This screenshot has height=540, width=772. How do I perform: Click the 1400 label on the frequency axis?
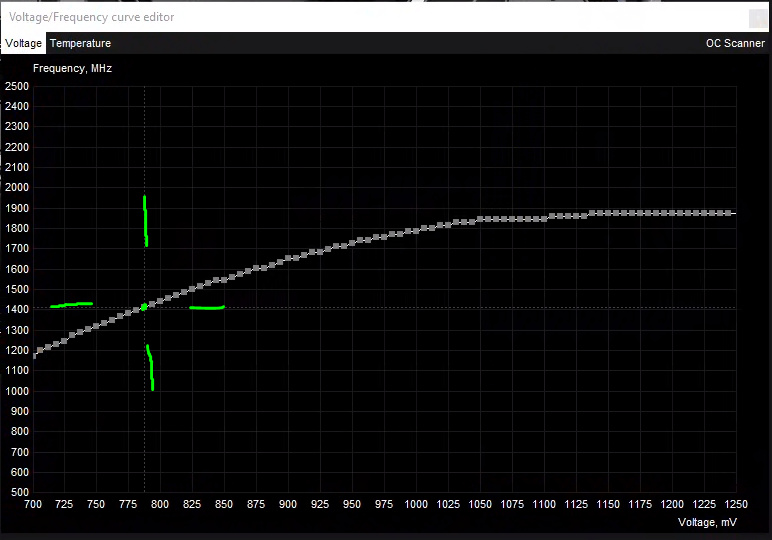pyautogui.click(x=17, y=310)
